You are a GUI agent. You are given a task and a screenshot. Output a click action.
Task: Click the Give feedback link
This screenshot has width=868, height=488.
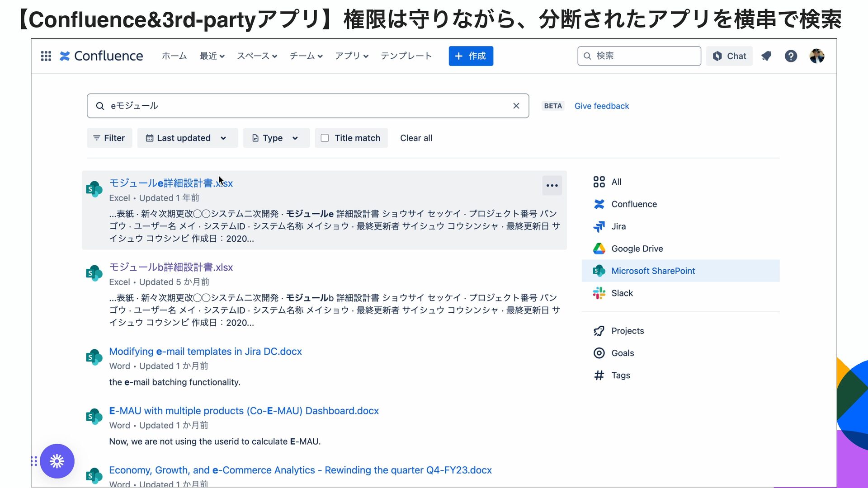pyautogui.click(x=601, y=106)
